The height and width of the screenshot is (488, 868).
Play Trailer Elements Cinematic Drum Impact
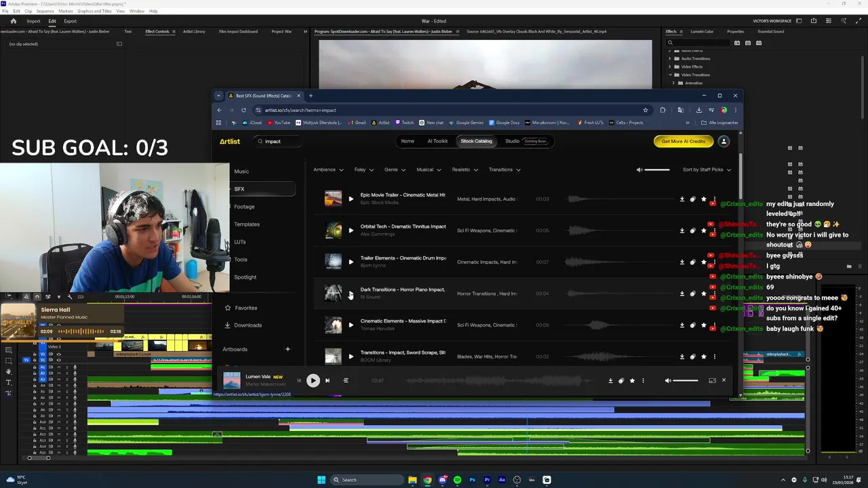(351, 262)
